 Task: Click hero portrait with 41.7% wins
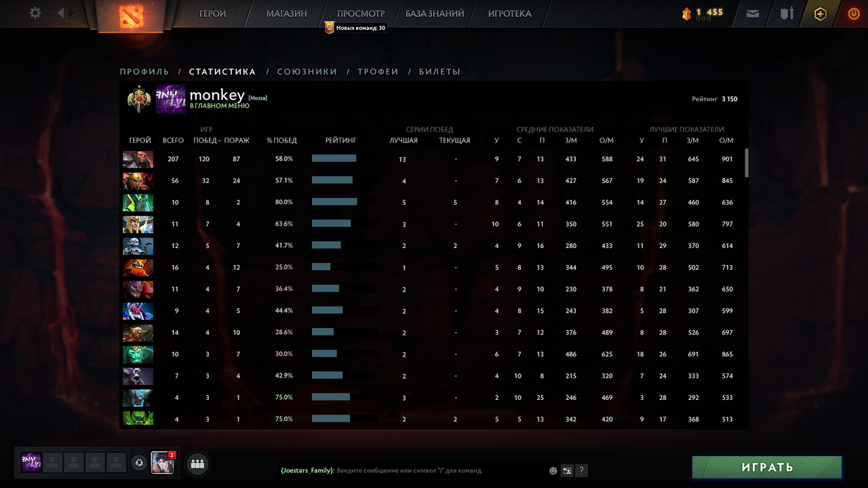click(x=138, y=246)
